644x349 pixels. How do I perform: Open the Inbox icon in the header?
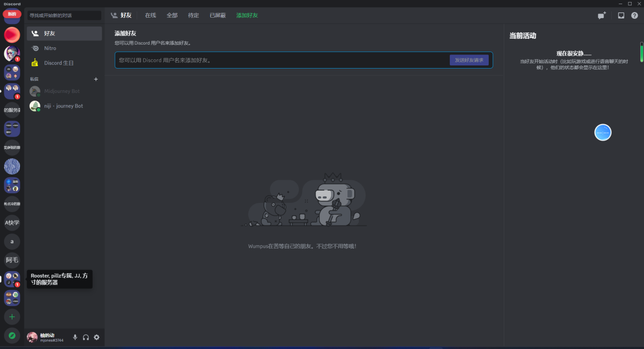click(x=621, y=16)
